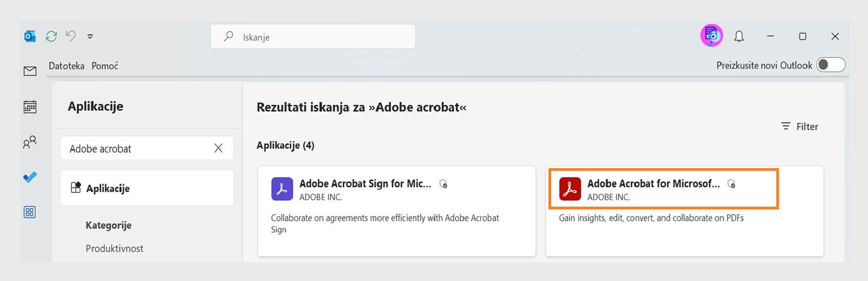Open notifications bell
This screenshot has width=868, height=281.
[x=739, y=36]
